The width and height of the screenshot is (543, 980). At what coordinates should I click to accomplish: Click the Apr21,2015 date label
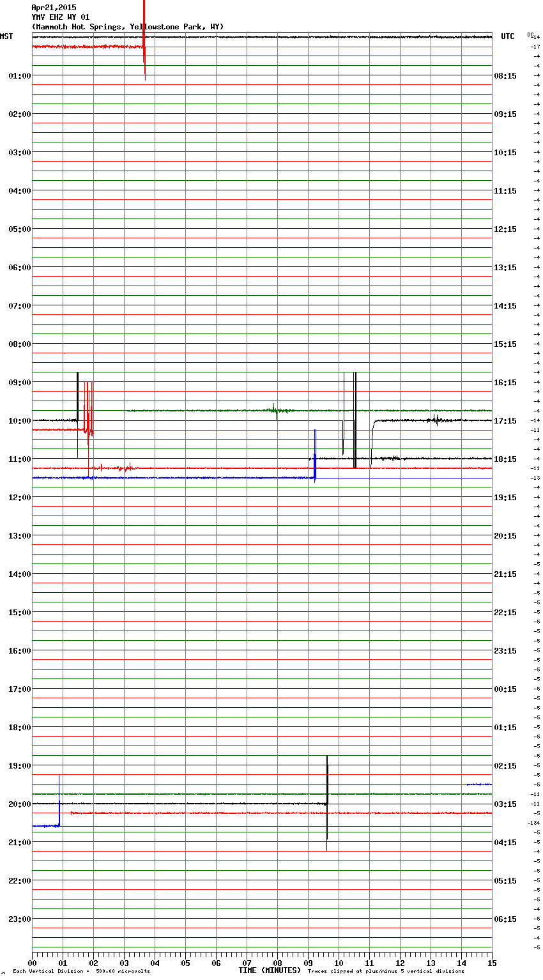[54, 8]
